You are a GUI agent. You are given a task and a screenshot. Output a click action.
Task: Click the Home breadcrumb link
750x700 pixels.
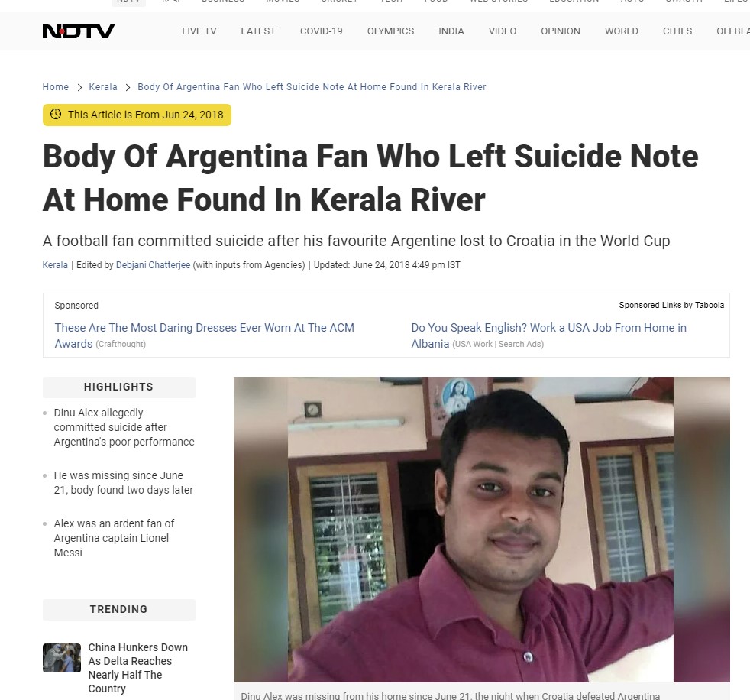(56, 87)
